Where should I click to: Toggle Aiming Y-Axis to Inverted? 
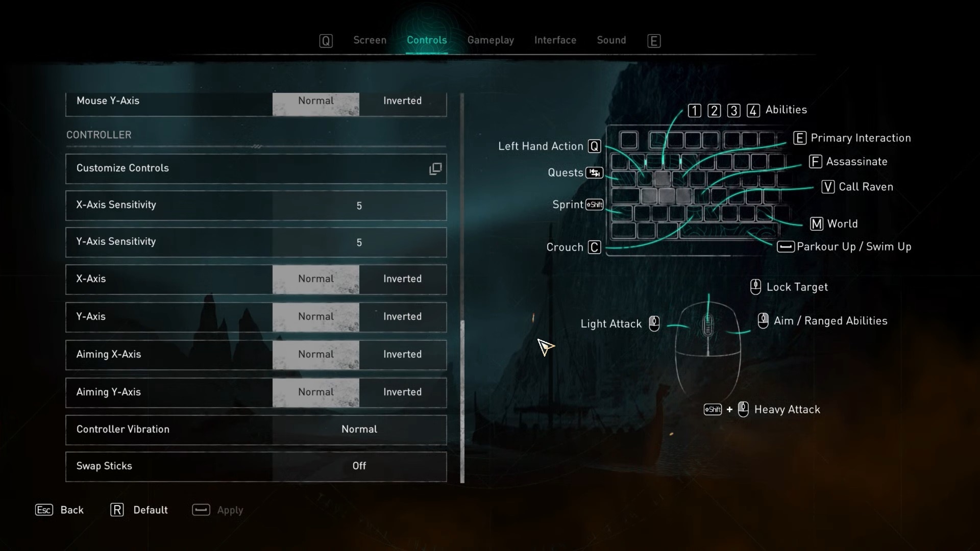tap(403, 391)
